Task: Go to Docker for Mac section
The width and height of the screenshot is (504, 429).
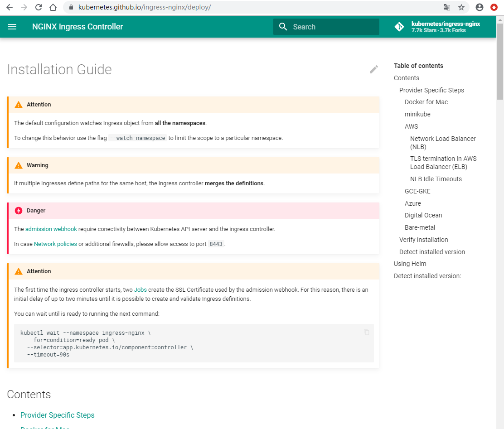Action: click(426, 102)
